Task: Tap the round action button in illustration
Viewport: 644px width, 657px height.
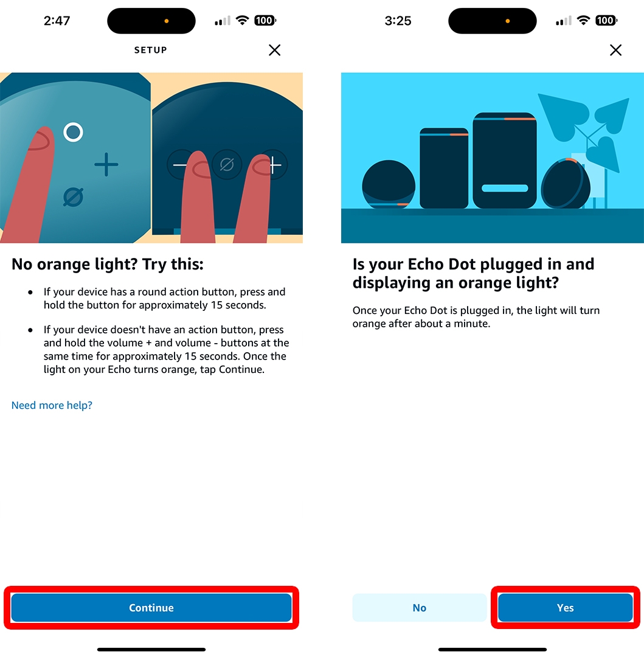Action: (73, 133)
